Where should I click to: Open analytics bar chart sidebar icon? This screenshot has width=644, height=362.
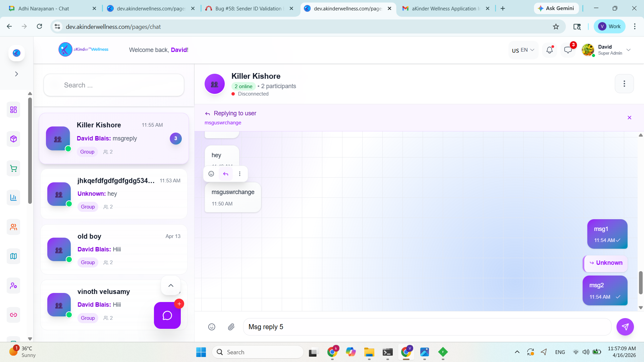tap(13, 197)
